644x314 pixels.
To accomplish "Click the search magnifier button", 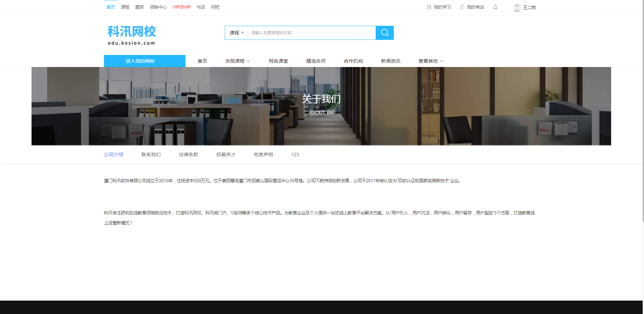I will click(385, 33).
